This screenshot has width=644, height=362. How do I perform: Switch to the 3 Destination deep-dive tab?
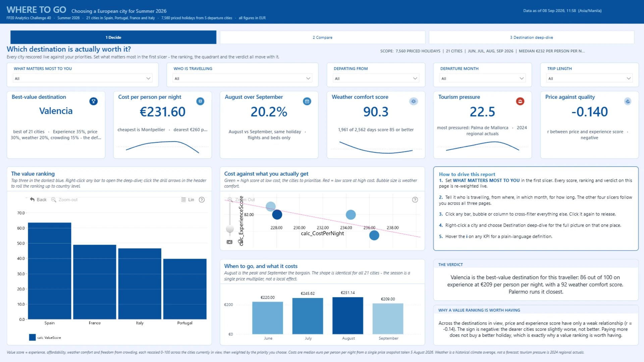click(532, 37)
